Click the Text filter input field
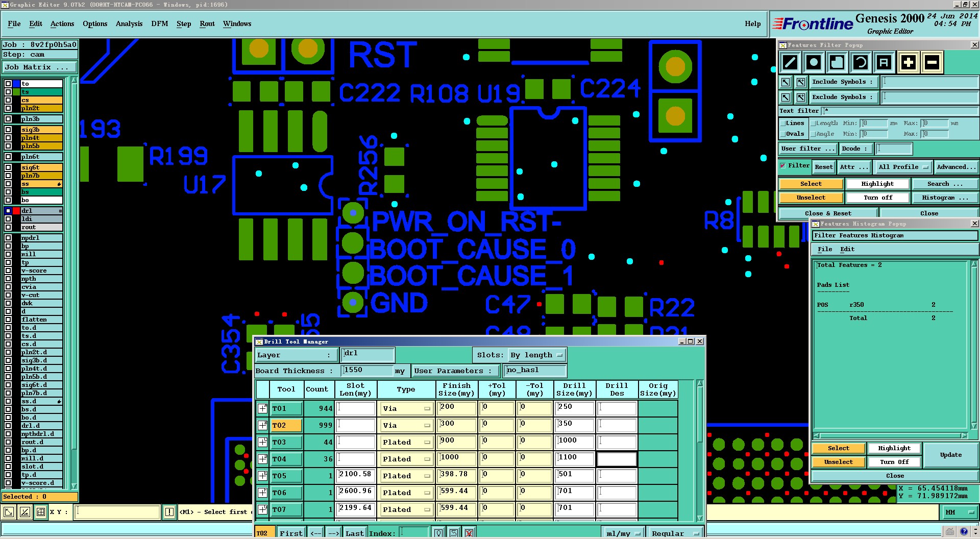The image size is (980, 539). coord(899,111)
